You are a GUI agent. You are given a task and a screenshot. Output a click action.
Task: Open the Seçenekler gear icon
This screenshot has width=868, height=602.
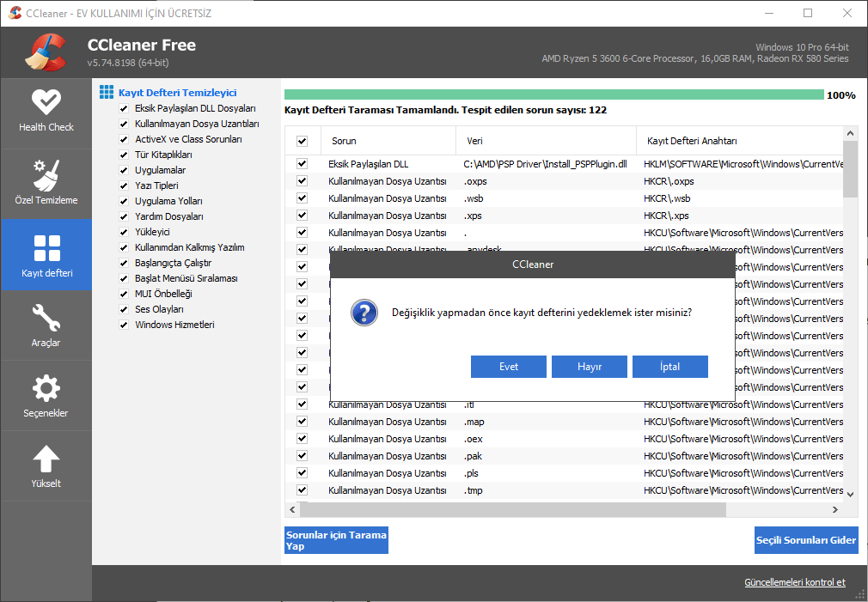[x=46, y=388]
